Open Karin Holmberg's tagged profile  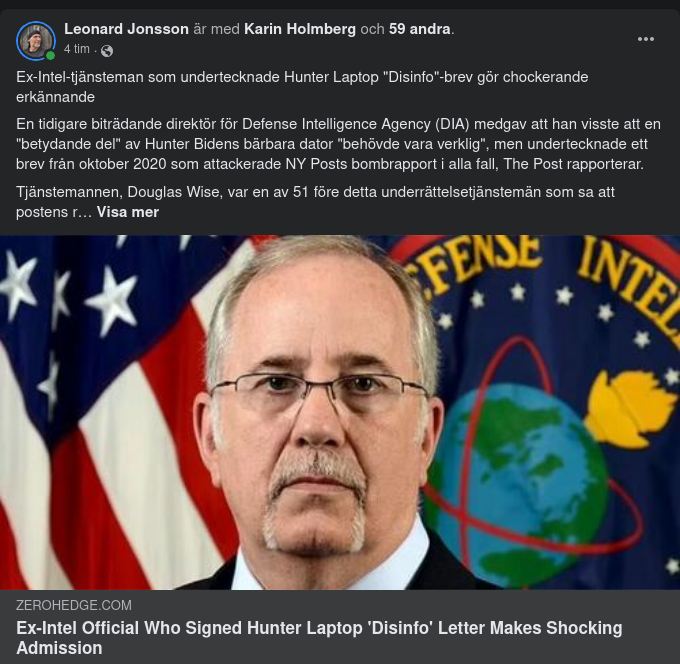(300, 29)
